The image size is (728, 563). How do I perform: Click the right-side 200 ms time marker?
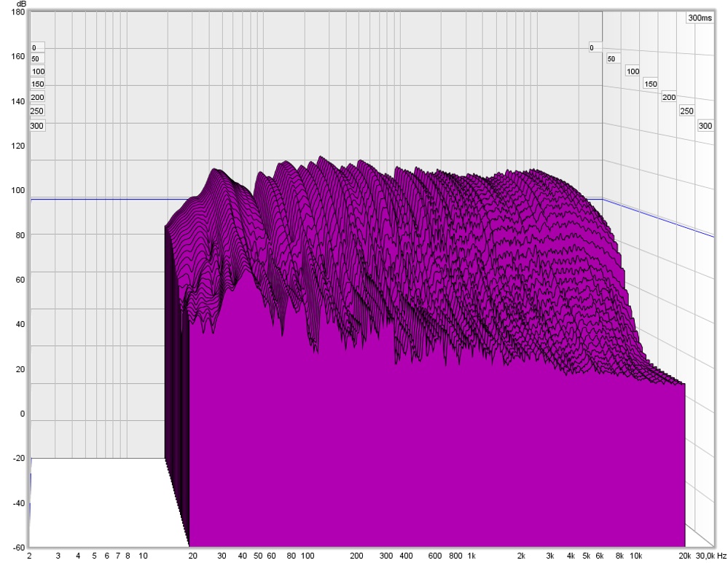[x=668, y=97]
